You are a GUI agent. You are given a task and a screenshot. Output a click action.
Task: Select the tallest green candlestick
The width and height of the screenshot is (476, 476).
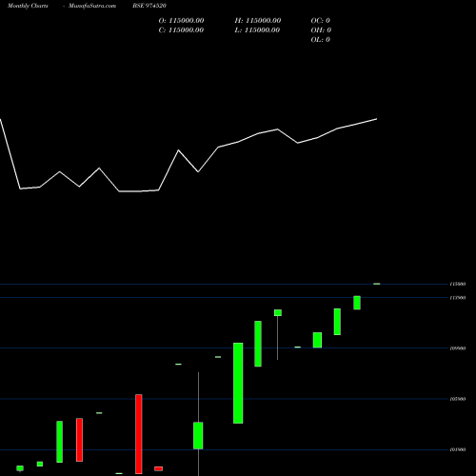pos(238,383)
